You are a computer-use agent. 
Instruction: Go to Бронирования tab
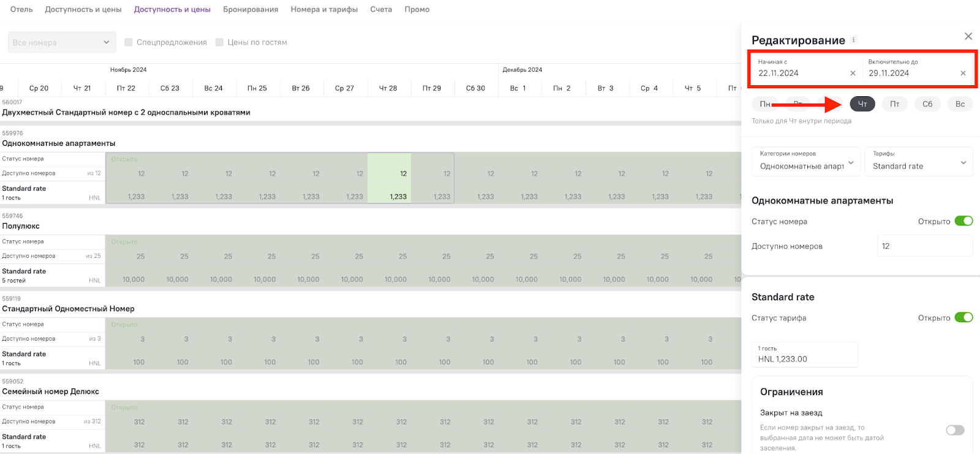pos(251,9)
